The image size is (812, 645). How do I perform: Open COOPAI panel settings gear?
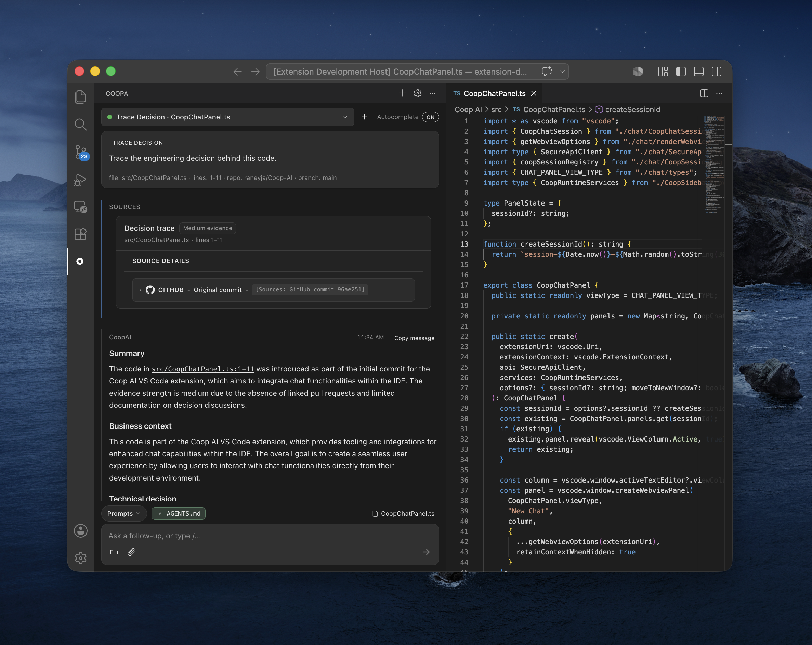417,93
